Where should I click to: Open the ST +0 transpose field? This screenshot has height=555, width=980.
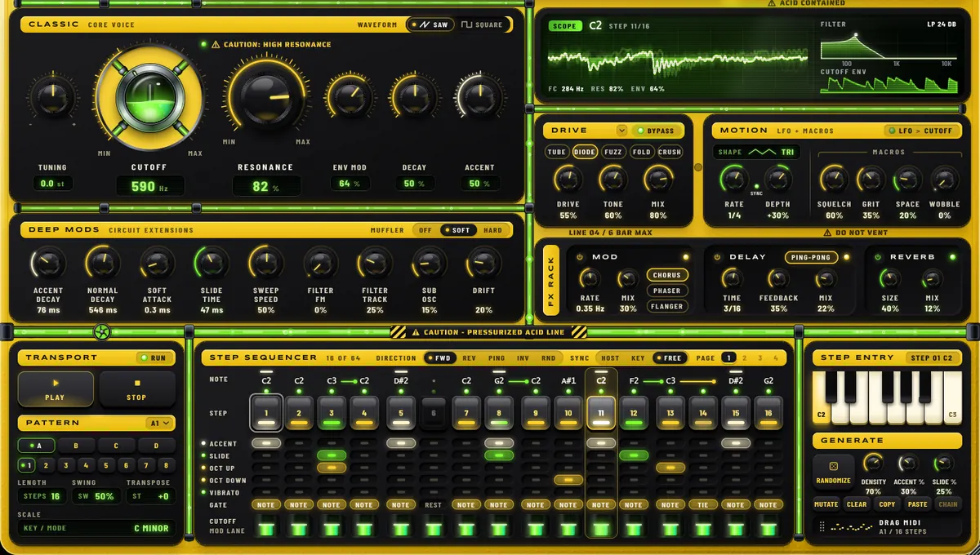tap(150, 496)
